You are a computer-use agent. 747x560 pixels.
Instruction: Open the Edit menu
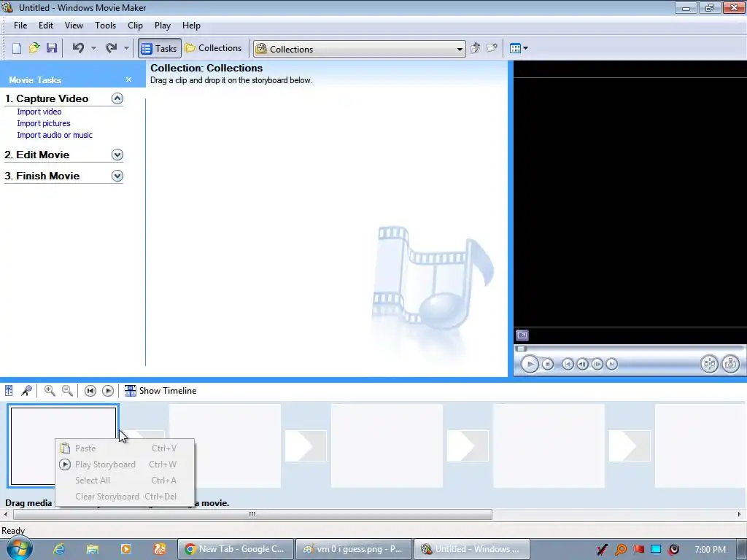(46, 26)
